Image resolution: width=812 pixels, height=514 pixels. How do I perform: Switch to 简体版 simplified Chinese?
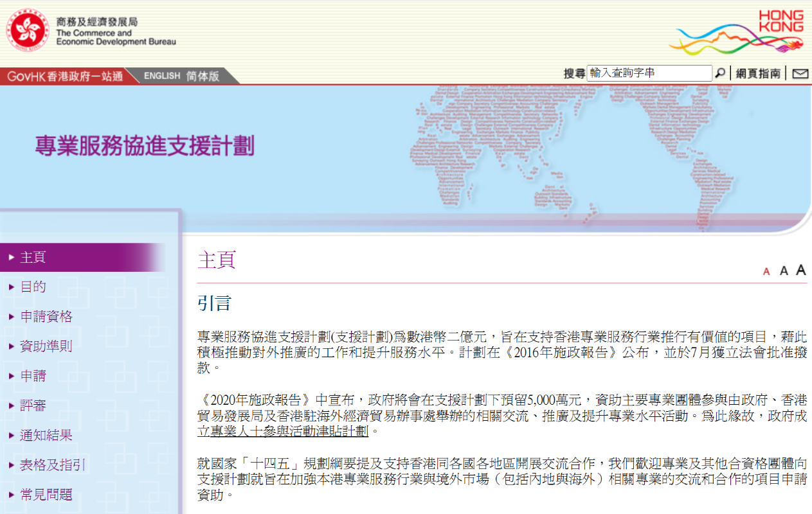(203, 76)
